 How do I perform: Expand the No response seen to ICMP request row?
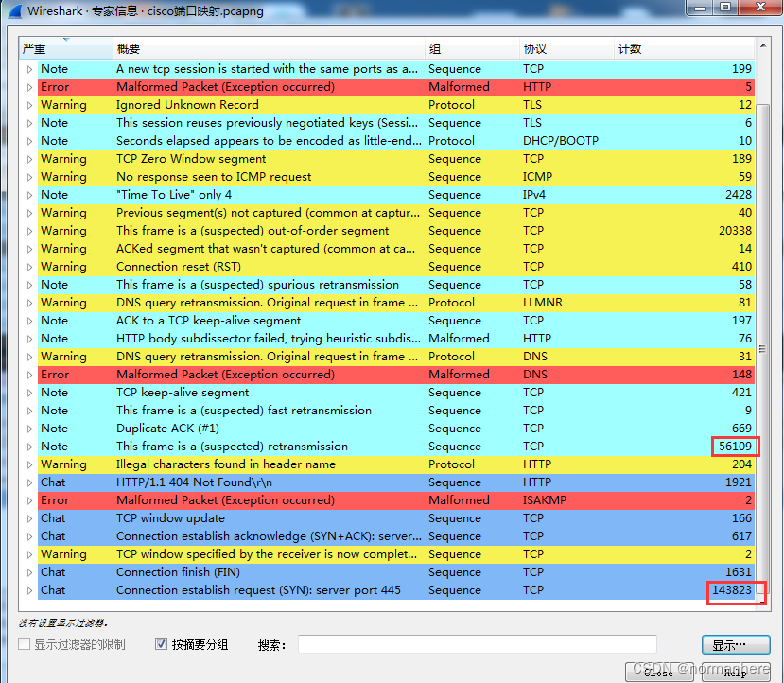(x=29, y=177)
